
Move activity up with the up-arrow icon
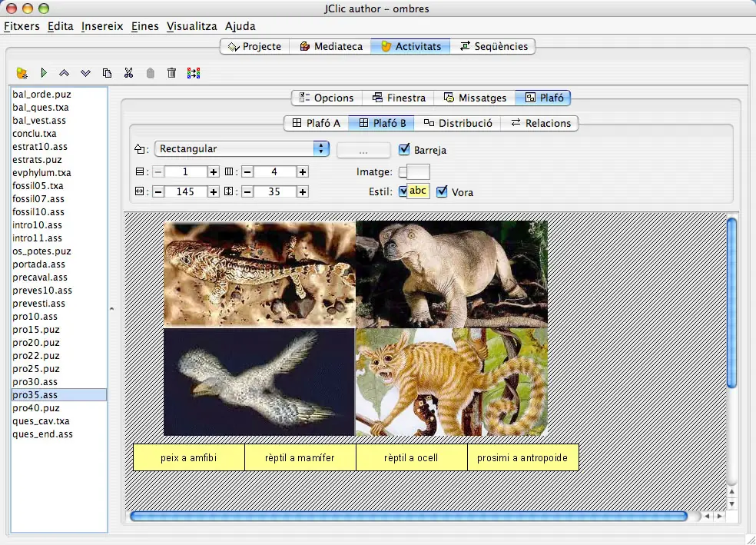tap(64, 73)
